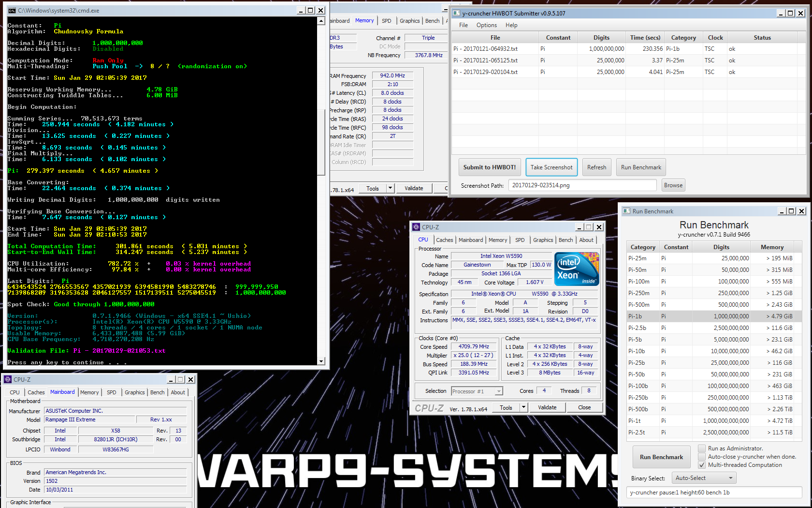
Task: Switch to Memory tab in processor CPU-Z
Action: click(498, 240)
